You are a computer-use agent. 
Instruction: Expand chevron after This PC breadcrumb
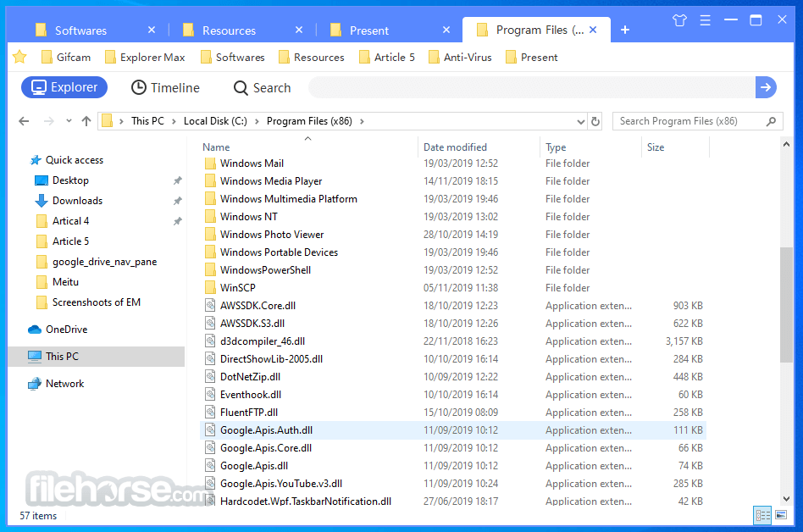tap(174, 121)
